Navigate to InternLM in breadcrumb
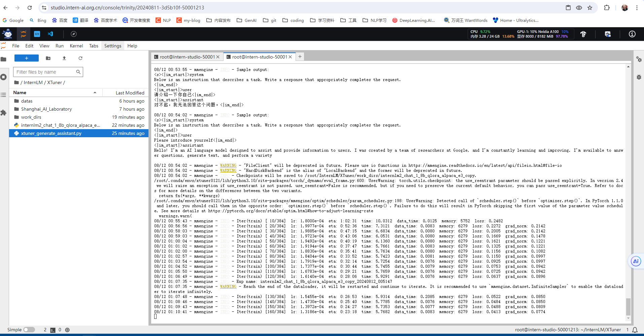The image size is (644, 336). [33, 82]
